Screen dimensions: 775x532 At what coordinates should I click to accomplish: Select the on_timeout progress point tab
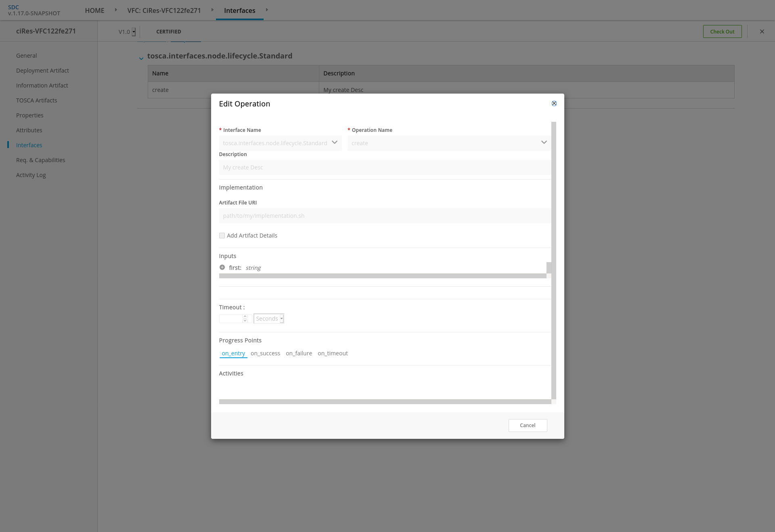pyautogui.click(x=333, y=353)
